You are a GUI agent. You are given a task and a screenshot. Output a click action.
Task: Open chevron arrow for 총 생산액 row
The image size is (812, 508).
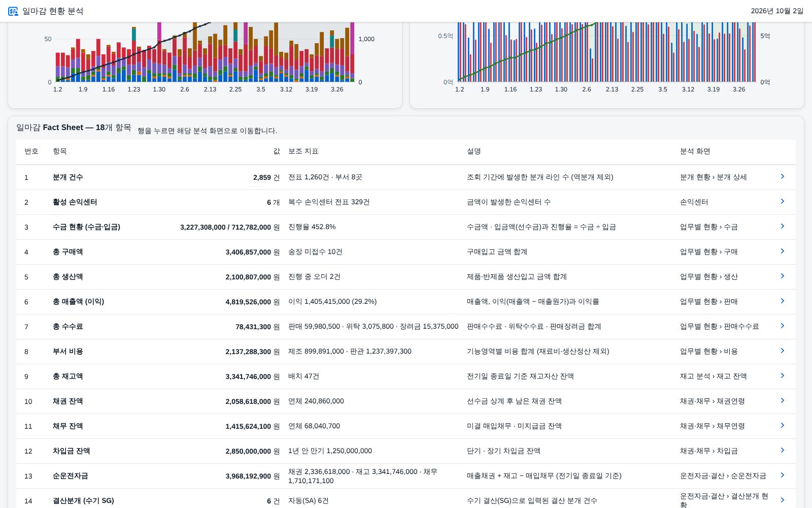782,276
